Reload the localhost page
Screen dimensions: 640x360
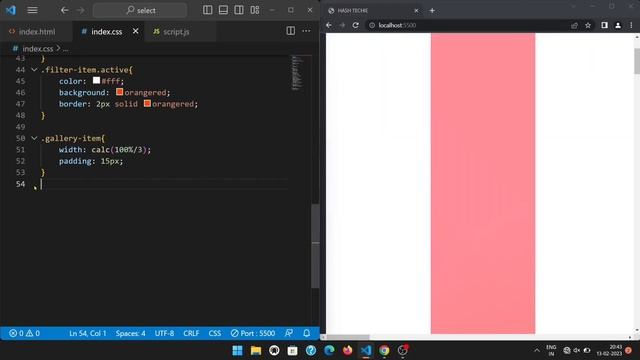[x=356, y=25]
